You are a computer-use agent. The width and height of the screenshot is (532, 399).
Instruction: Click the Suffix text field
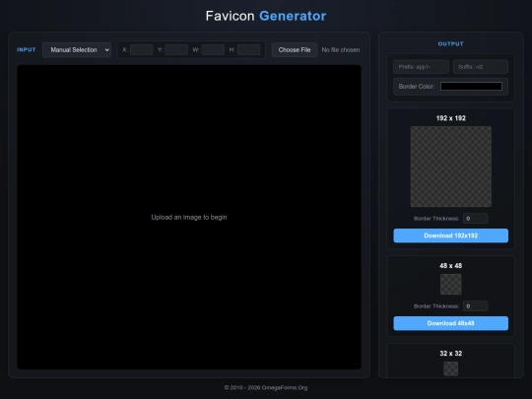click(481, 67)
